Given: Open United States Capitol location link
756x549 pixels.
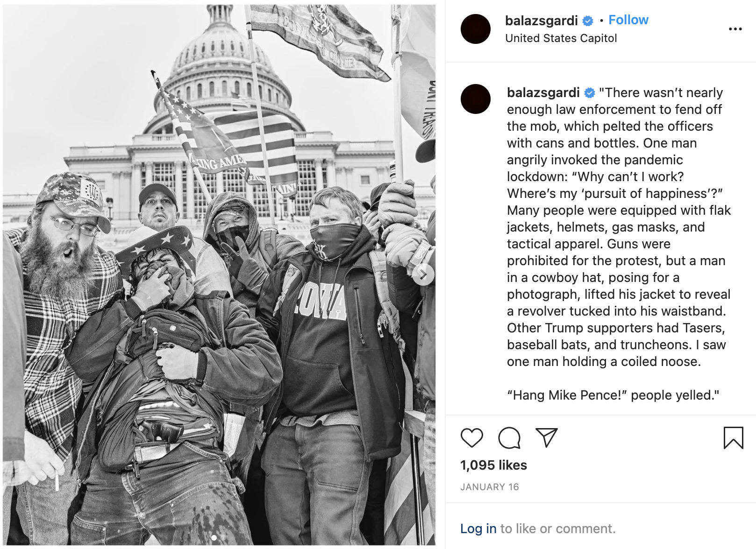Looking at the screenshot, I should pos(561,38).
